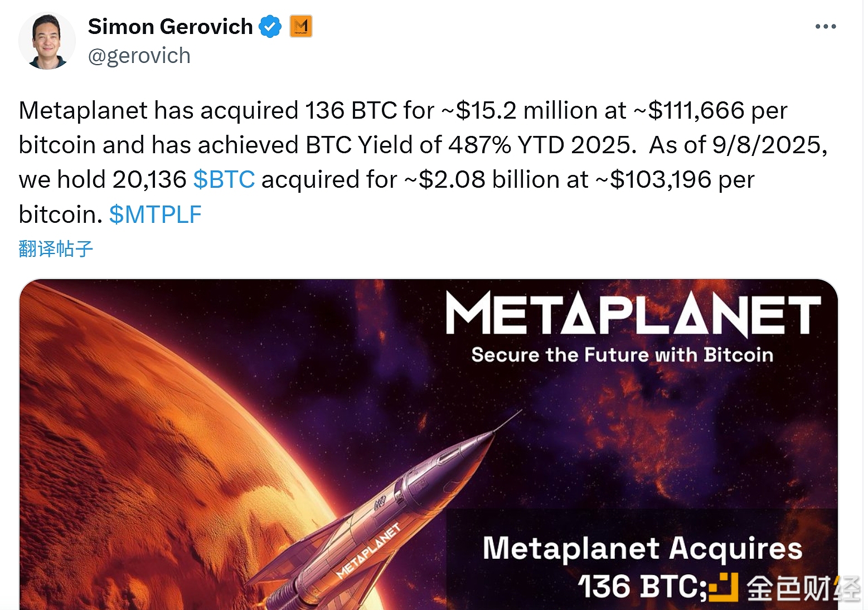868x610 pixels.
Task: Click the blue verified checkmark badge
Action: 270,27
